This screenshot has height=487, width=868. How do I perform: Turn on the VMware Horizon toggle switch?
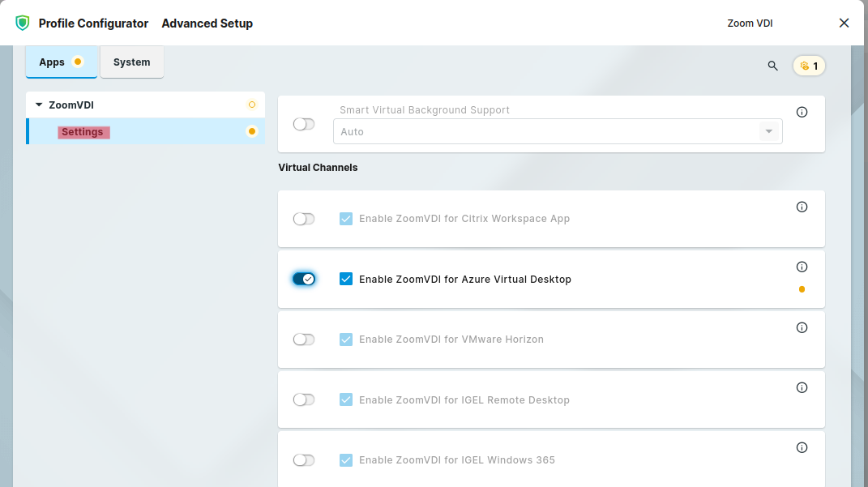click(304, 340)
